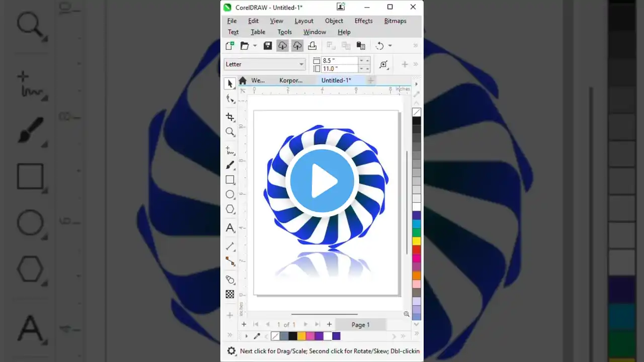The image size is (644, 362).
Task: Add a page after the current page
Action: [x=330, y=325]
